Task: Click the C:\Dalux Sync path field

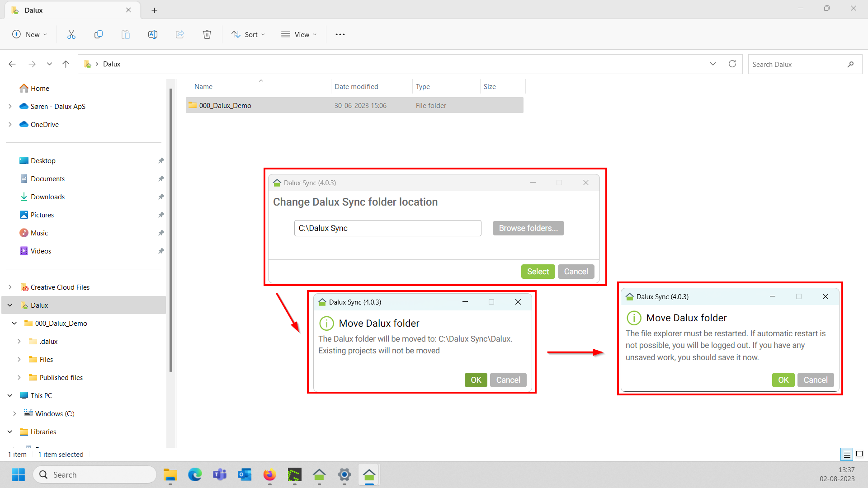Action: tap(387, 228)
